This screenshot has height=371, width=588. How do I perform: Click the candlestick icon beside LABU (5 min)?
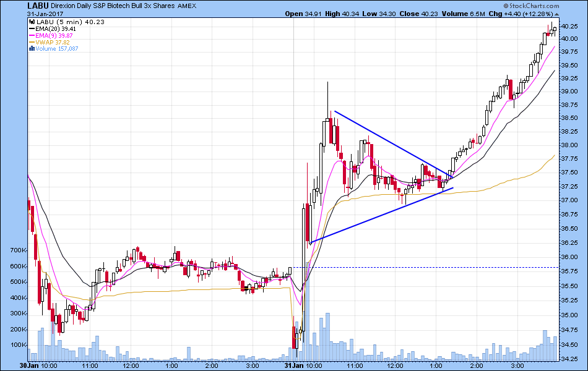32,22
